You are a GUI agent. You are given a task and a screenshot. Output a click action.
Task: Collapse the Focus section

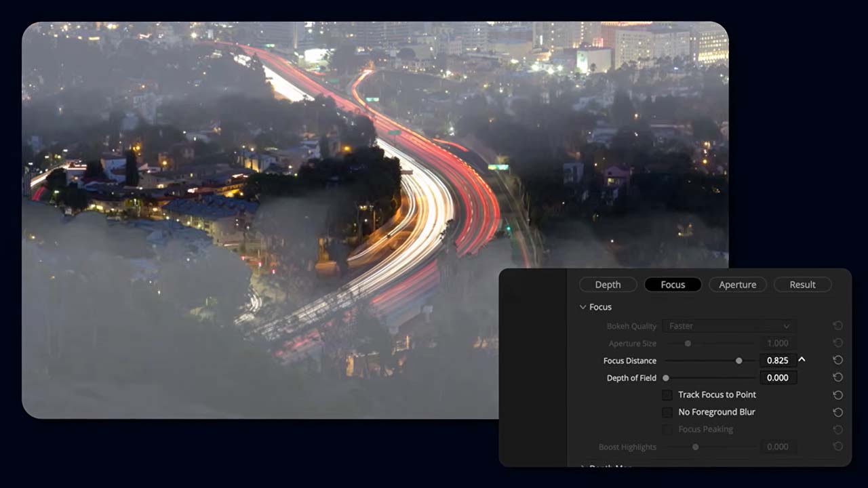point(583,307)
